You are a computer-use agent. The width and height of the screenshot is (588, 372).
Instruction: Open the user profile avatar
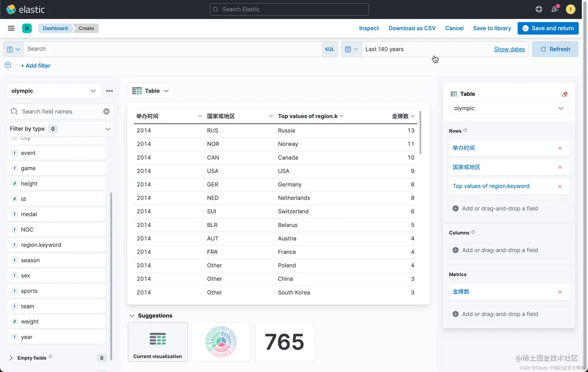570,9
